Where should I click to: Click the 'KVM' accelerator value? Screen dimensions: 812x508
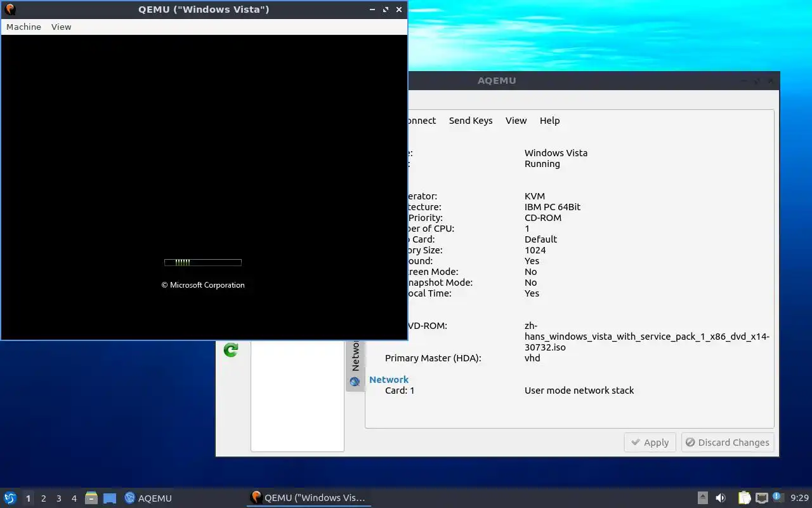(x=535, y=196)
